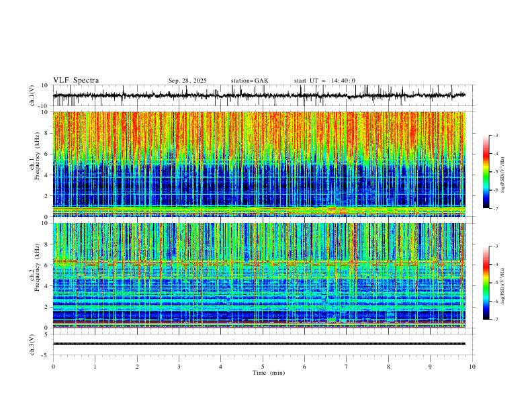This screenshot has width=532, height=411.
Task: Click the ch.3 flat signal trace
Action: [x=259, y=344]
